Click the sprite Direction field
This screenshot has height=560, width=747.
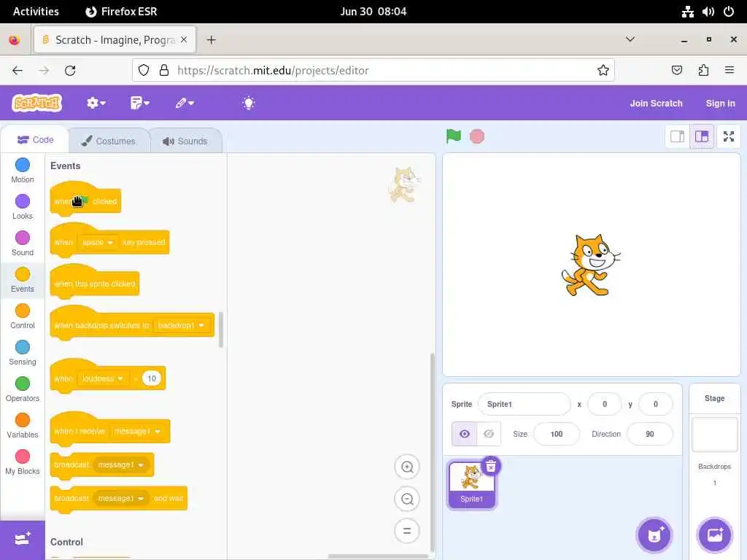(650, 434)
